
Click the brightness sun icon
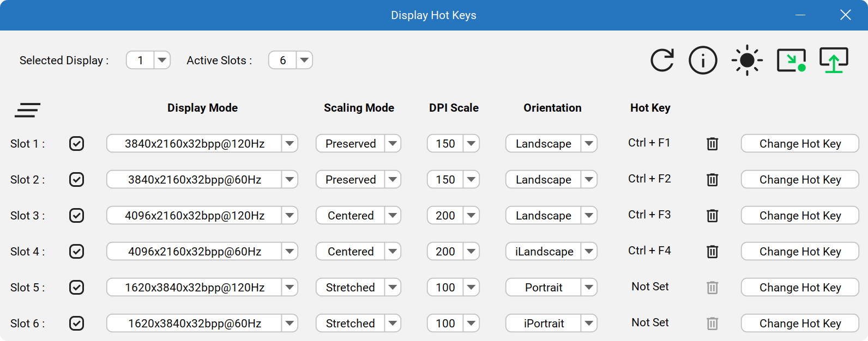pos(747,60)
